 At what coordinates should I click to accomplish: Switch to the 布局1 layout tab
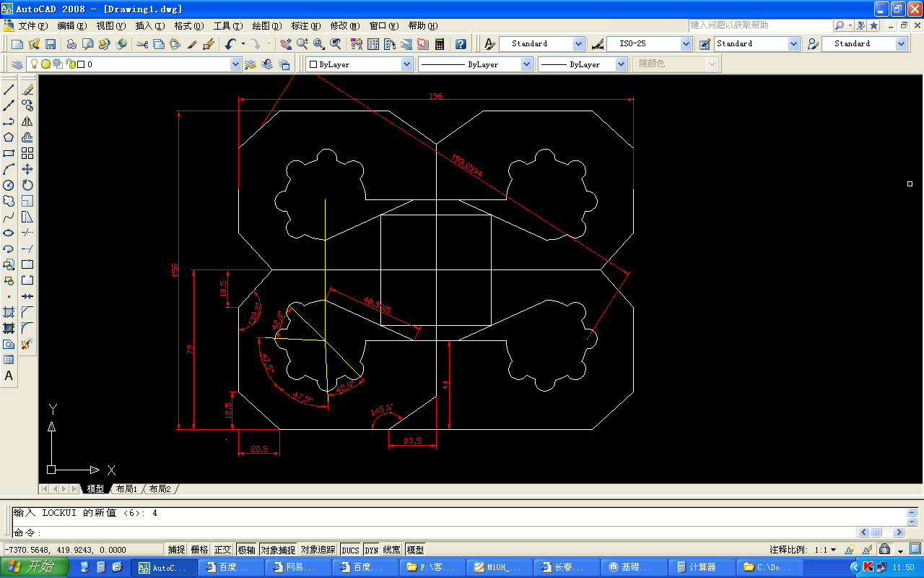pos(126,489)
